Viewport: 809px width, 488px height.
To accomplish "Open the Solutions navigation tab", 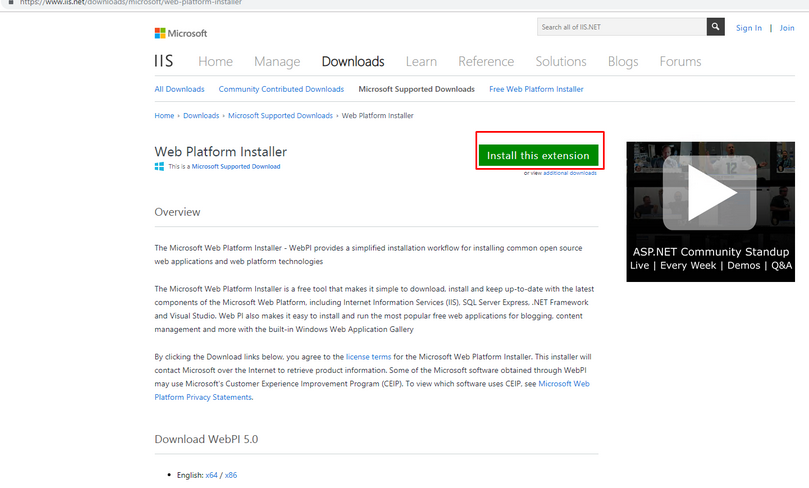I will (561, 61).
